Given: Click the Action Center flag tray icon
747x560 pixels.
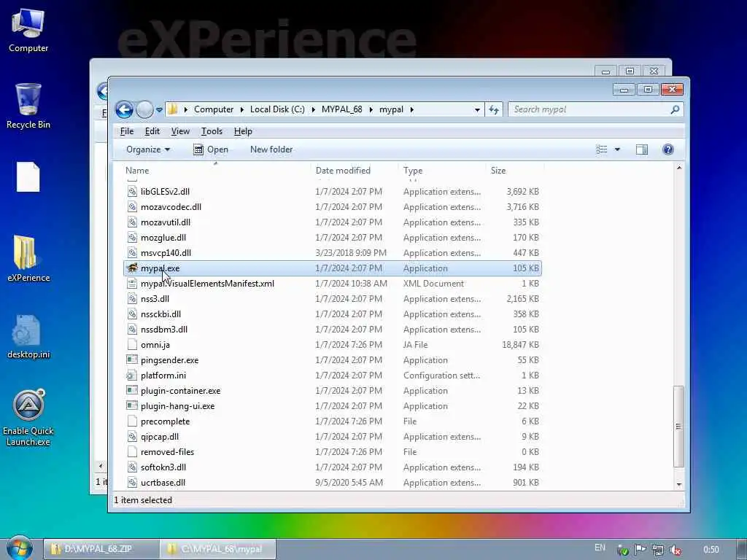Looking at the screenshot, I should [x=640, y=550].
